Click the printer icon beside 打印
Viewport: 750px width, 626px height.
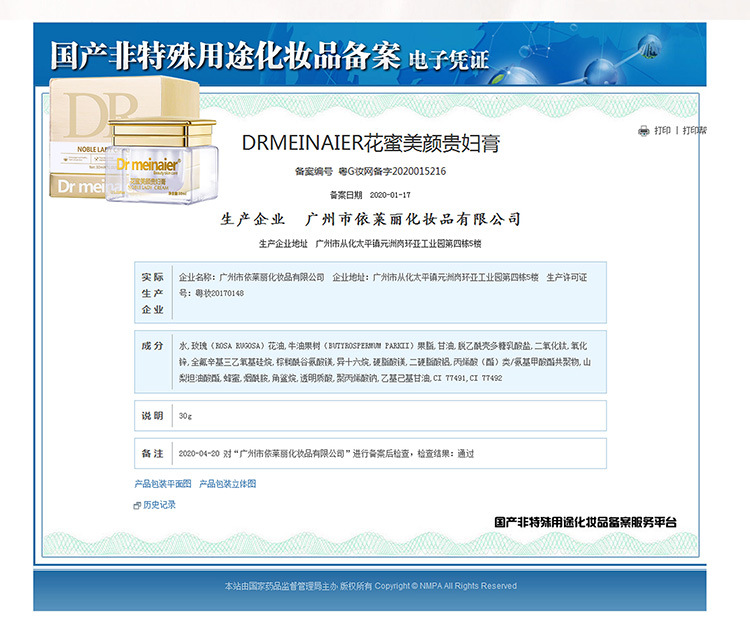(x=644, y=131)
